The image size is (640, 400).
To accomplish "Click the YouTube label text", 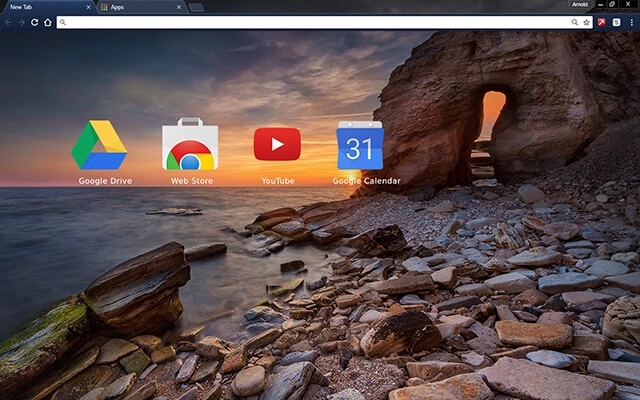I will [x=278, y=181].
